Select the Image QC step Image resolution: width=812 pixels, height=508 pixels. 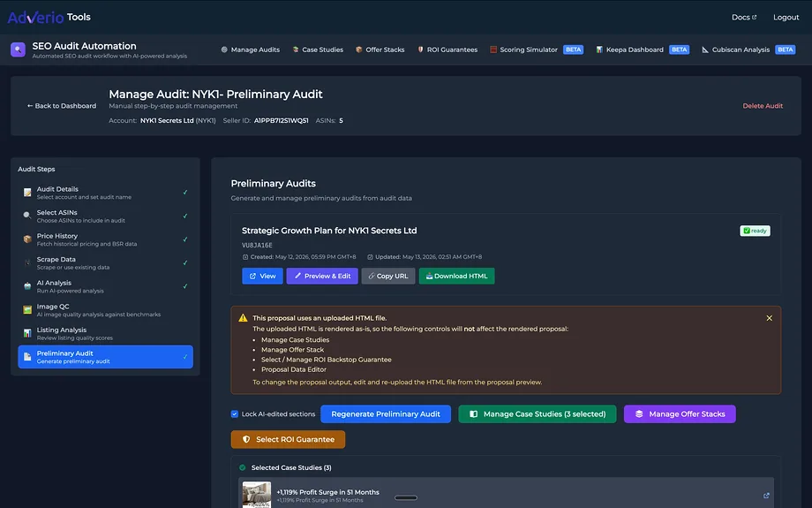[105, 310]
